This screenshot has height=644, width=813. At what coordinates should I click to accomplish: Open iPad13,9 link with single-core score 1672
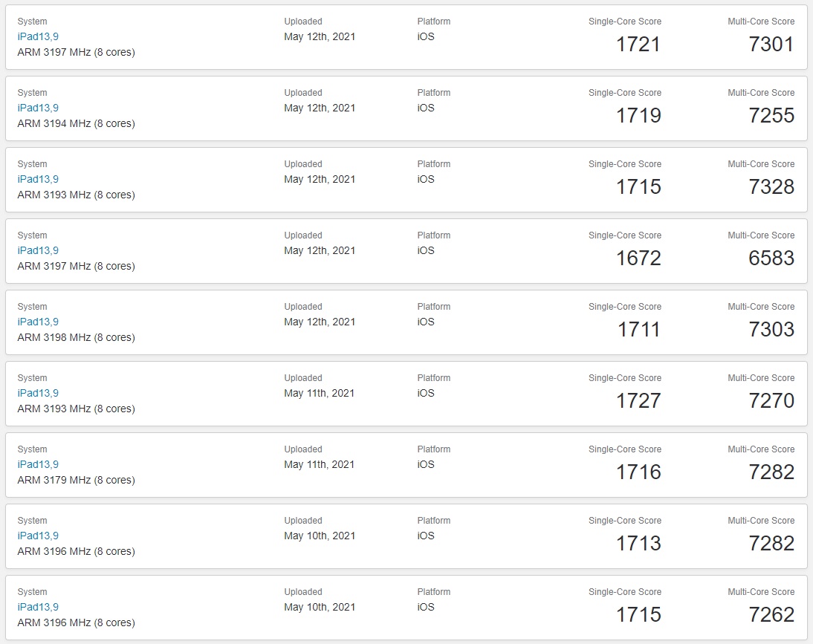point(38,250)
